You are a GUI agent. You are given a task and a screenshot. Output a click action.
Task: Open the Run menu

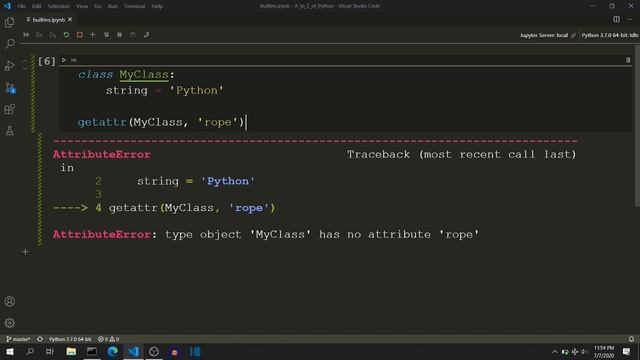(113, 6)
